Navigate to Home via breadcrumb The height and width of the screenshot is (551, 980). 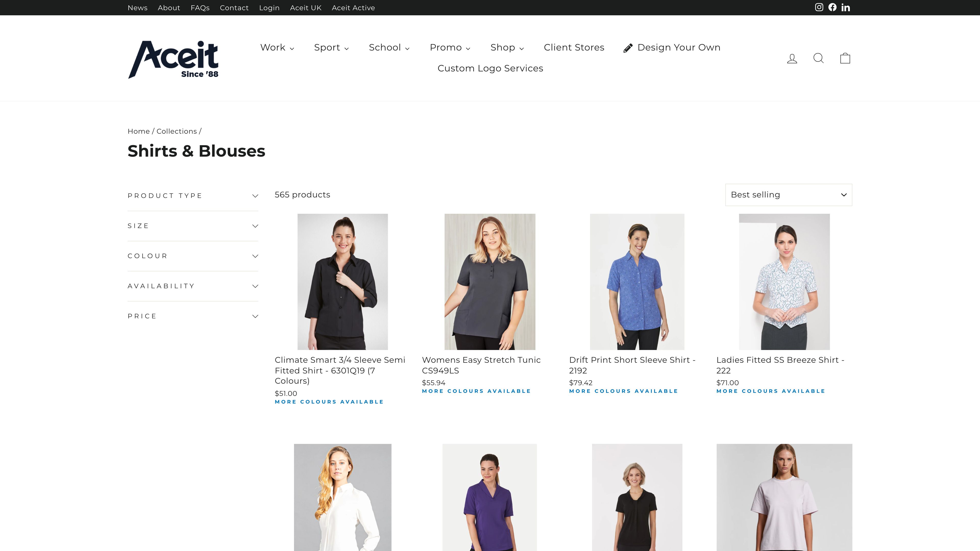[139, 131]
